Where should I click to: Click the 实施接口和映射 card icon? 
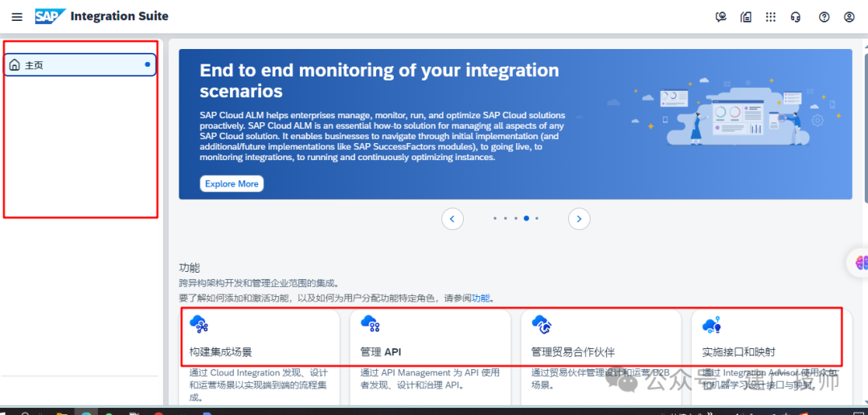pyautogui.click(x=711, y=324)
